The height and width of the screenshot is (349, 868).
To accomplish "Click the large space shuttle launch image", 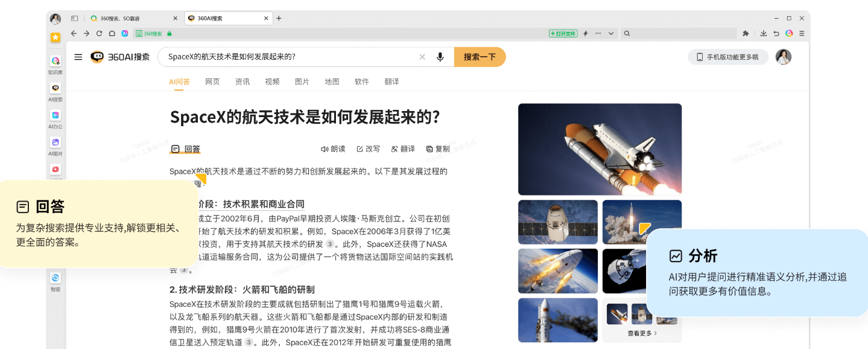I will coord(600,149).
